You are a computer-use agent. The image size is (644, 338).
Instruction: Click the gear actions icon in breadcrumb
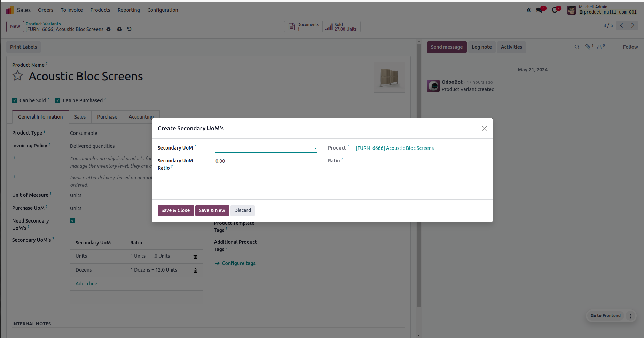point(109,29)
